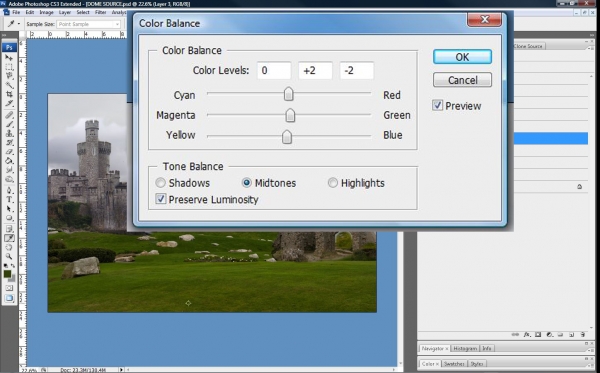Select the Lasso tool

pyautogui.click(x=9, y=76)
